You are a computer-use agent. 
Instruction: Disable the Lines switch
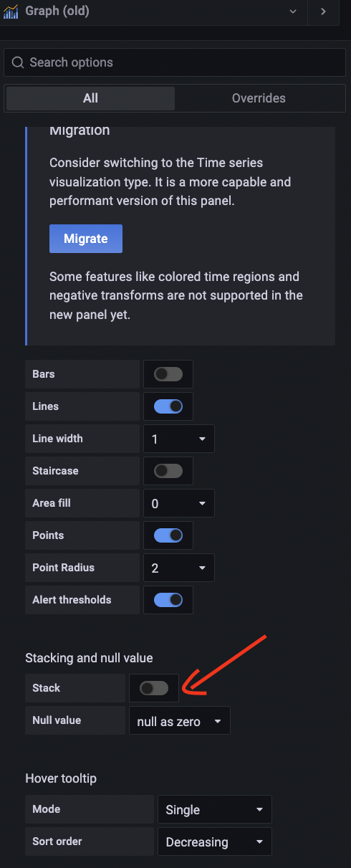168,406
